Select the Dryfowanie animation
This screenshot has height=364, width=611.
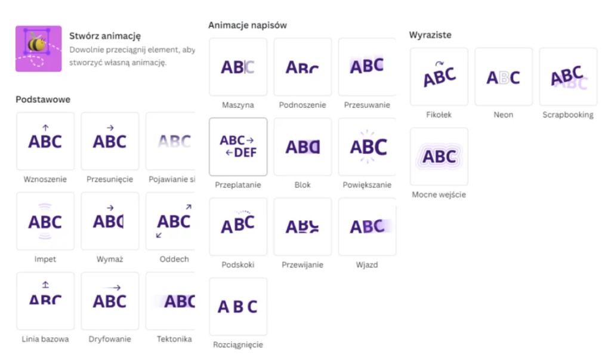(110, 301)
